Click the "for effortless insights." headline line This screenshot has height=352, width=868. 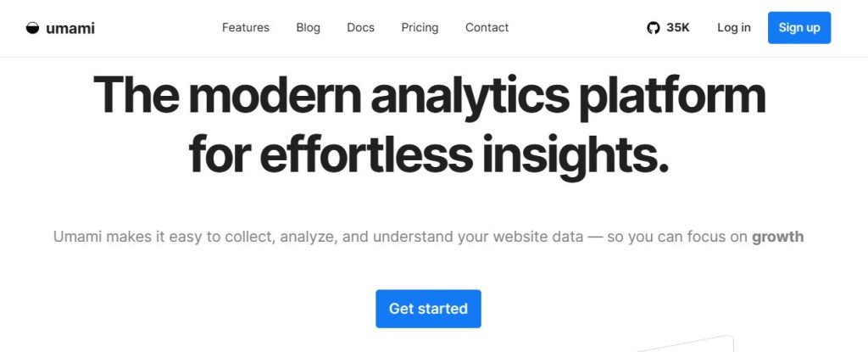coord(429,154)
